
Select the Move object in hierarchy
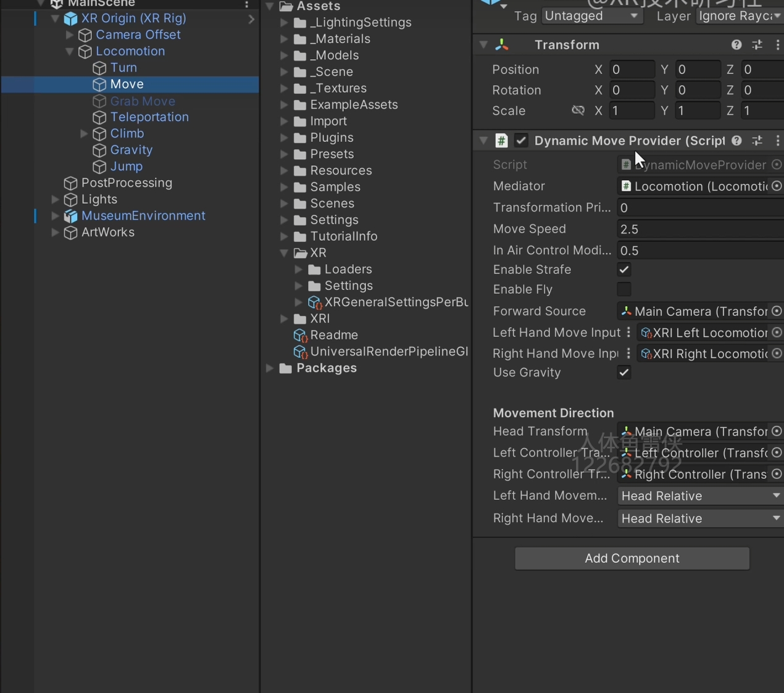(x=127, y=84)
